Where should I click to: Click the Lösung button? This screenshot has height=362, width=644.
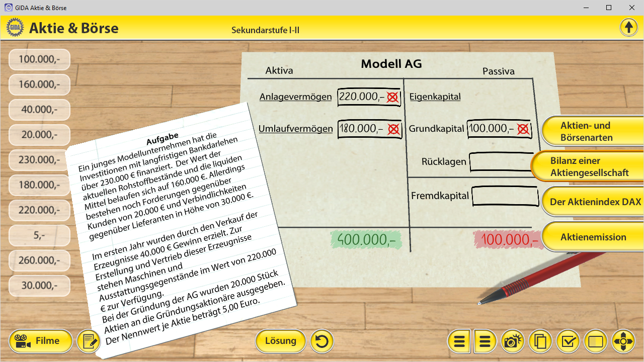(x=280, y=341)
